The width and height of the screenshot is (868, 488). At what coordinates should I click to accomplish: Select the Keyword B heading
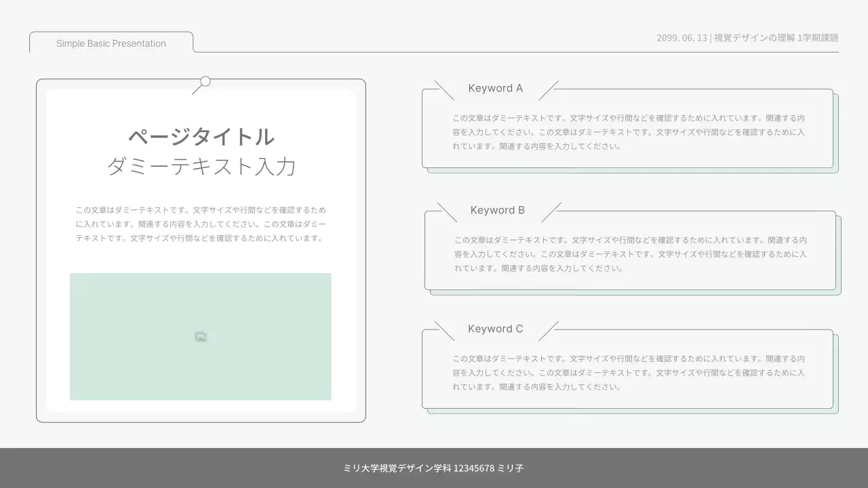click(x=497, y=210)
